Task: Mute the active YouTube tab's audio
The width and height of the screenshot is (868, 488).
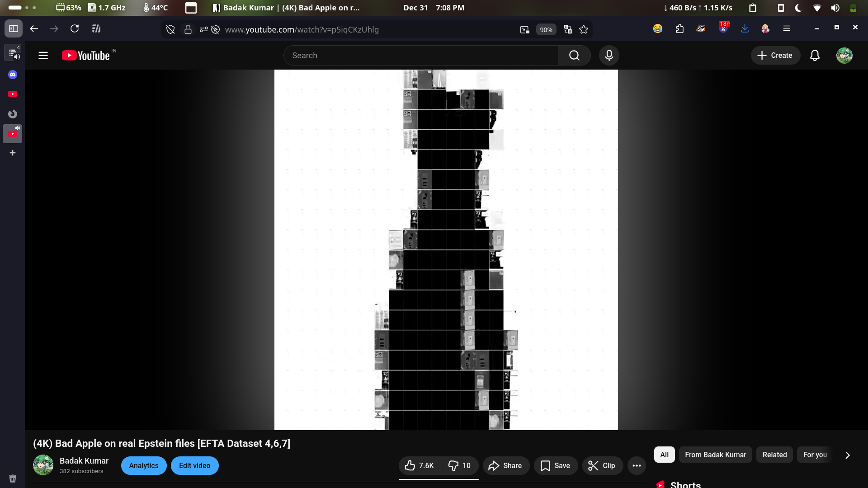Action: point(18,128)
